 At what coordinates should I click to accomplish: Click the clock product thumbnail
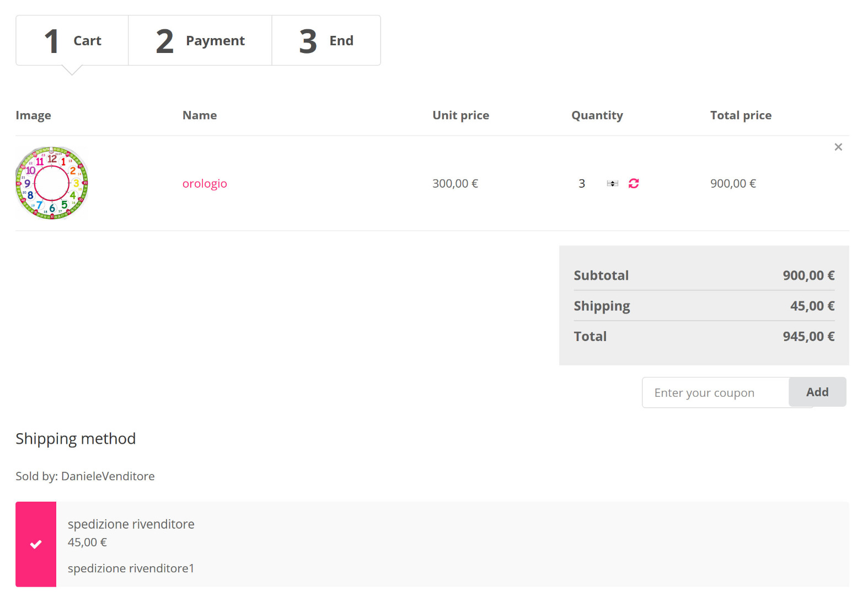click(x=52, y=183)
